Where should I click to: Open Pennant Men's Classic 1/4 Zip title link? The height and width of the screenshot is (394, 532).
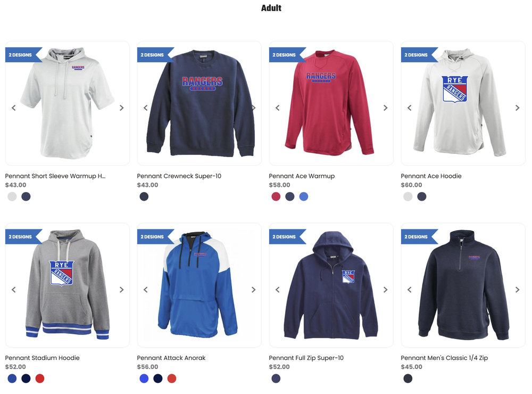tap(444, 358)
